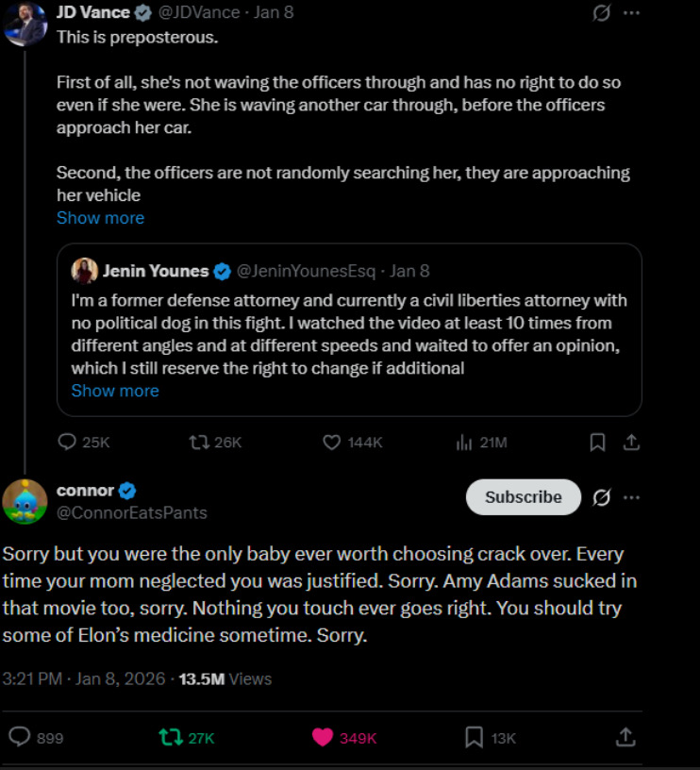Unlike connor's post with 349K likes
The width and height of the screenshot is (700, 770).
click(323, 737)
